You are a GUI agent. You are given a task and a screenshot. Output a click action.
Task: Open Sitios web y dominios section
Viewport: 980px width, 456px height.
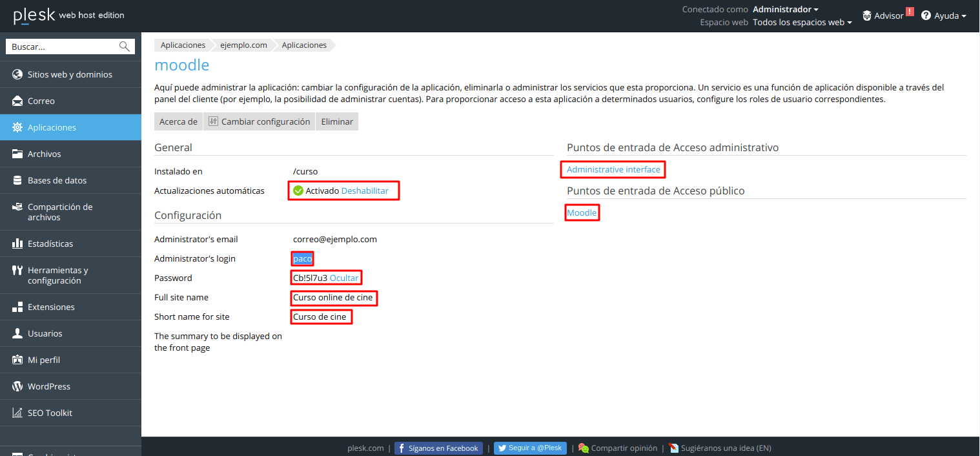(70, 74)
